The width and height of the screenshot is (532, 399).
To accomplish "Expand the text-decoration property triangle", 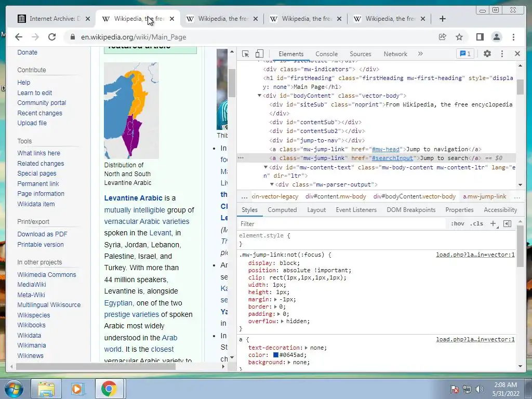I will [x=306, y=348].
